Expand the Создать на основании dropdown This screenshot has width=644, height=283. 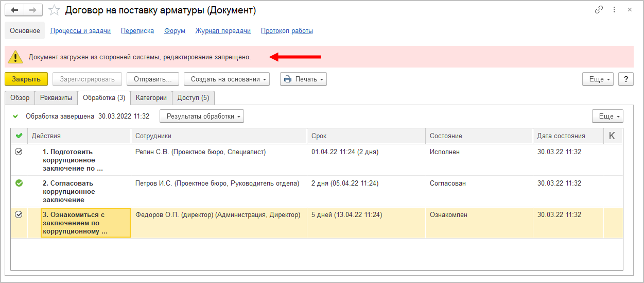point(227,79)
